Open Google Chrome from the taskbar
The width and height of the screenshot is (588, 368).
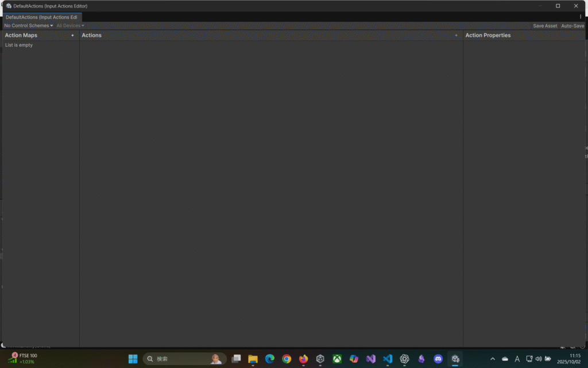[x=287, y=359]
